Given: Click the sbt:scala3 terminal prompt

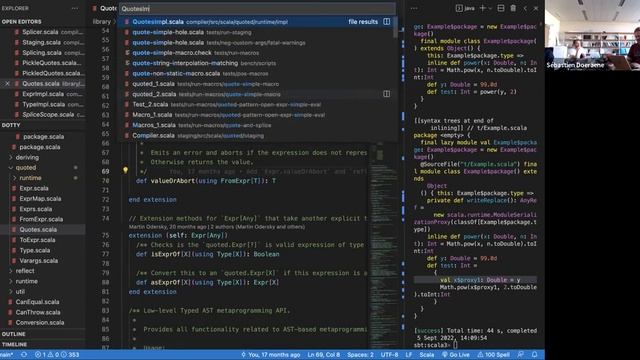Looking at the screenshot, I should (x=436, y=345).
